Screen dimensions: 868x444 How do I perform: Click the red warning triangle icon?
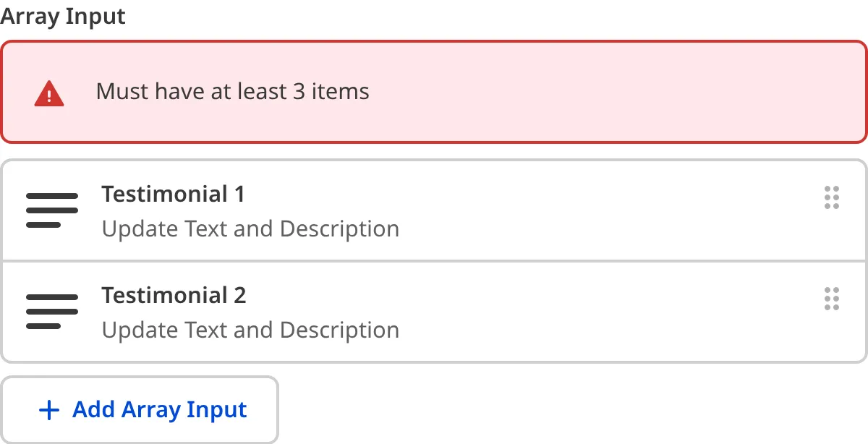pos(48,91)
